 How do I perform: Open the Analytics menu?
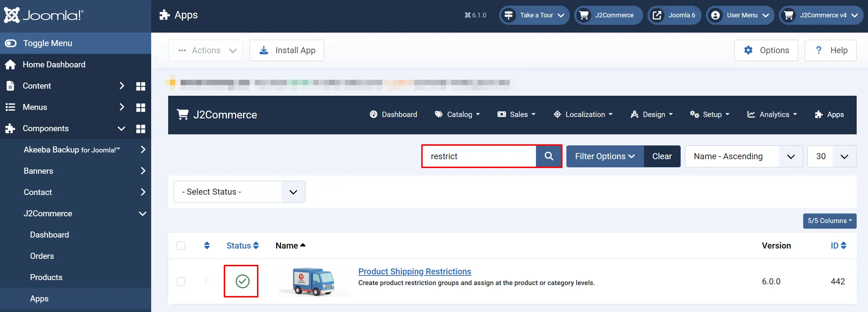(772, 115)
